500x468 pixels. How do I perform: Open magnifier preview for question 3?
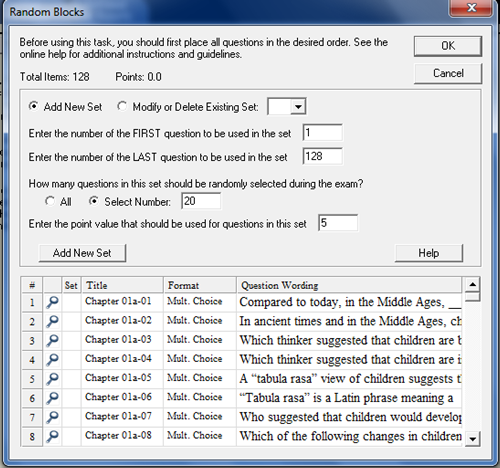[x=52, y=341]
